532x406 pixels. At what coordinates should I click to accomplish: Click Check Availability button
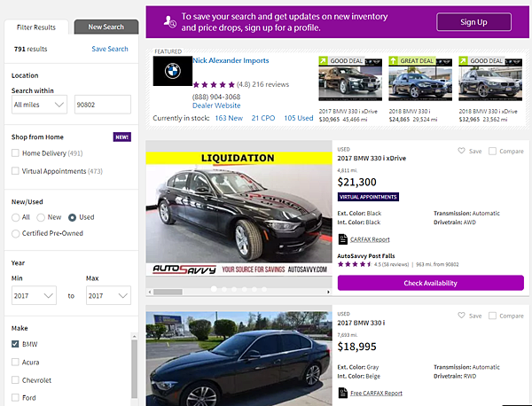pos(431,283)
